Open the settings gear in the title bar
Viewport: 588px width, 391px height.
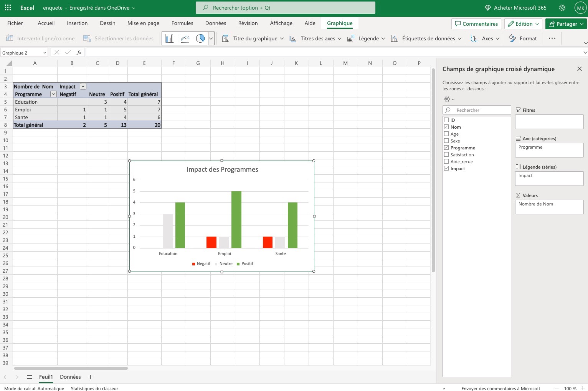(562, 8)
